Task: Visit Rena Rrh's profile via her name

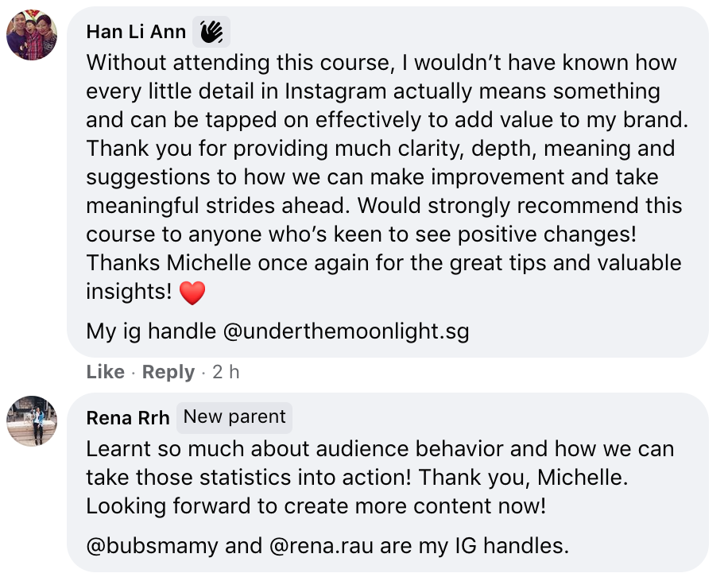Action: click(127, 418)
